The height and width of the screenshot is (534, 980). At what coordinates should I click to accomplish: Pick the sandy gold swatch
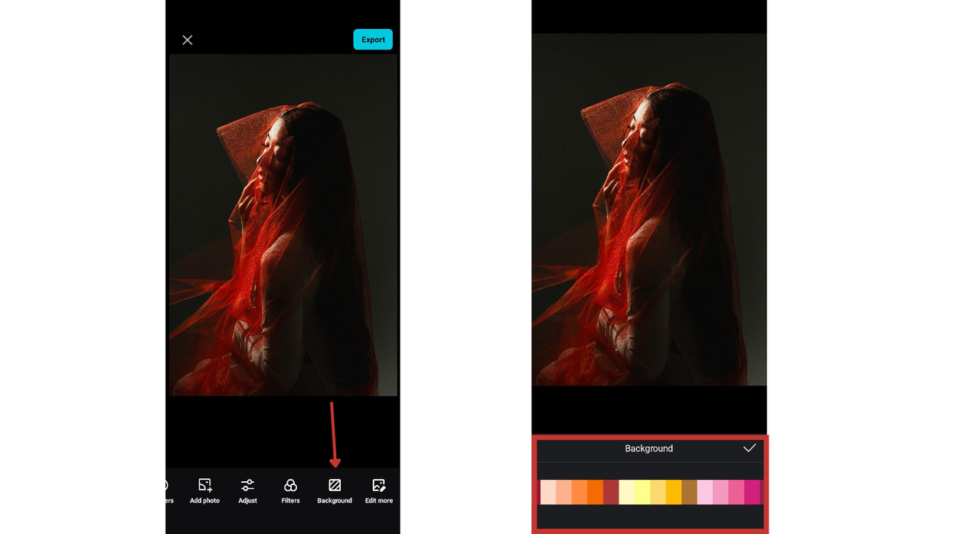pos(658,492)
